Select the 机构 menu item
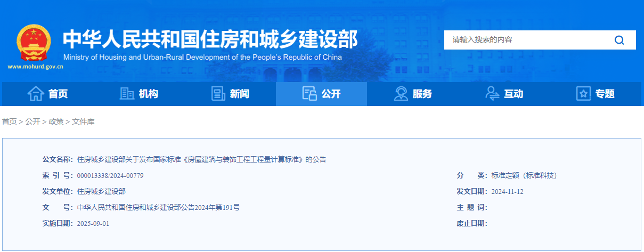The width and height of the screenshot is (644, 252). (139, 94)
